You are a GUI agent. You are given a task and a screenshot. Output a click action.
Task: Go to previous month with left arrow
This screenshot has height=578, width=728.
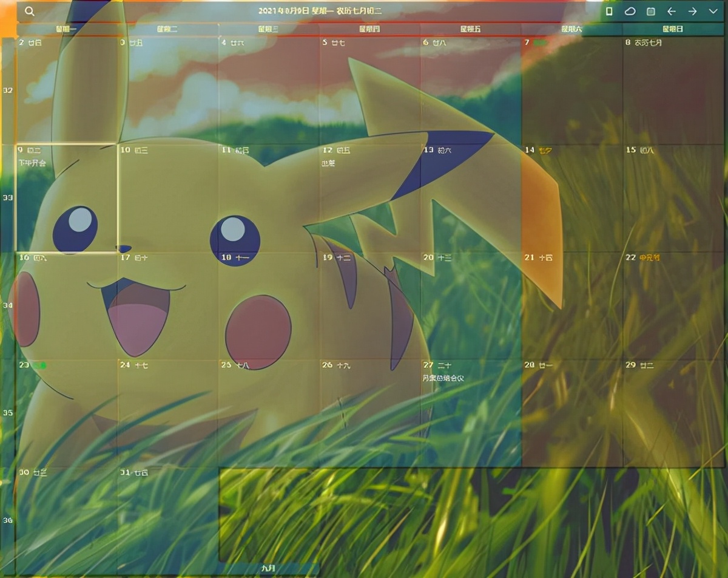(671, 12)
